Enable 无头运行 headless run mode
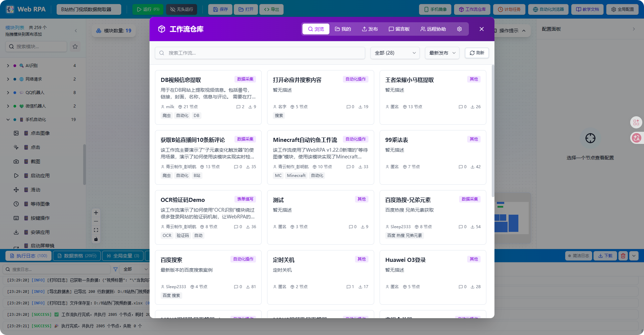Viewport: 644px width, 335px height. [181, 9]
